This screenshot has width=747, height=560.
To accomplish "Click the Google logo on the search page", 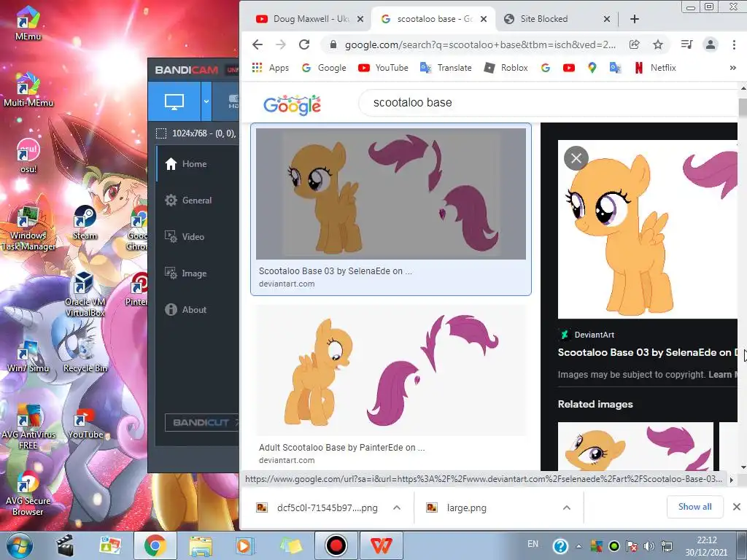I will [x=292, y=104].
